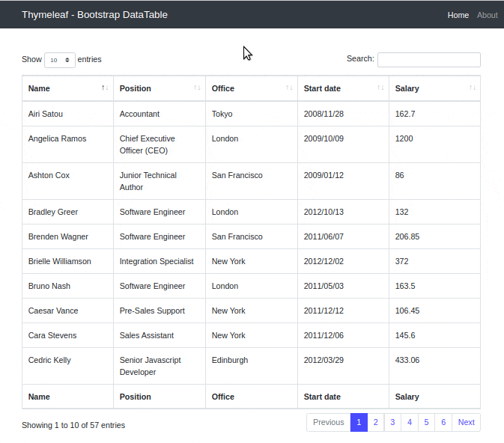Sort by the Salary header label
The height and width of the screenshot is (443, 504).
coord(407,88)
